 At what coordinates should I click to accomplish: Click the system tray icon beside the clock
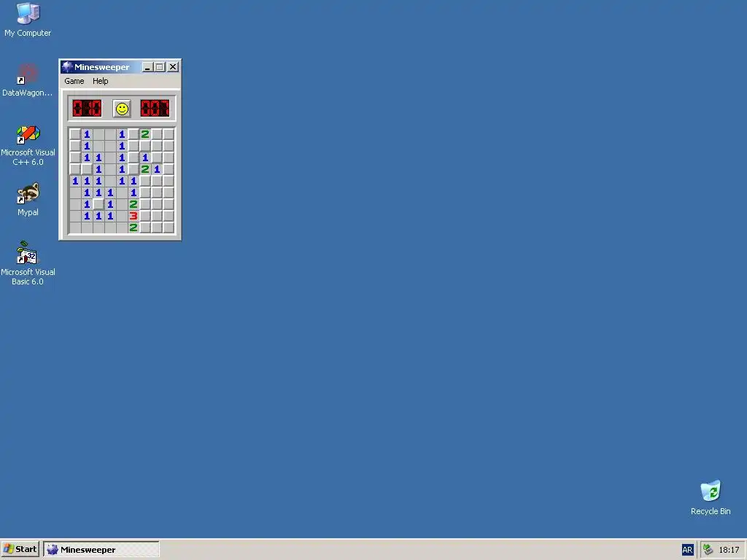coord(708,550)
